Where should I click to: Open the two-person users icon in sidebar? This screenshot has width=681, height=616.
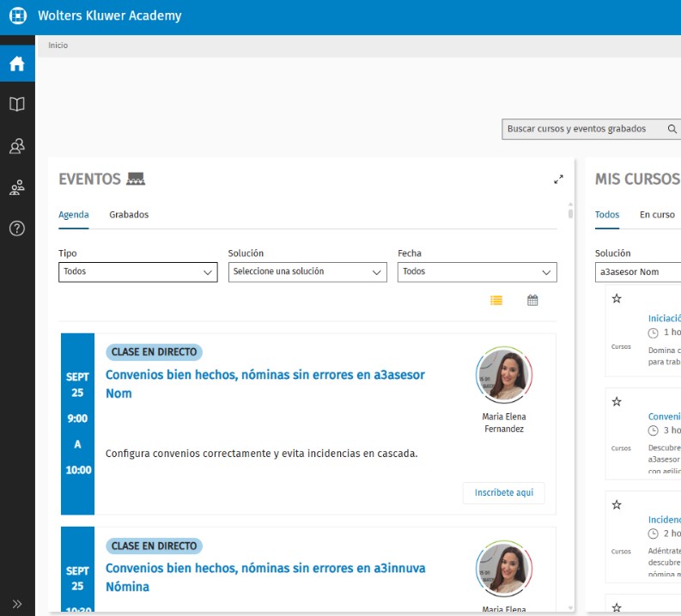point(17,146)
